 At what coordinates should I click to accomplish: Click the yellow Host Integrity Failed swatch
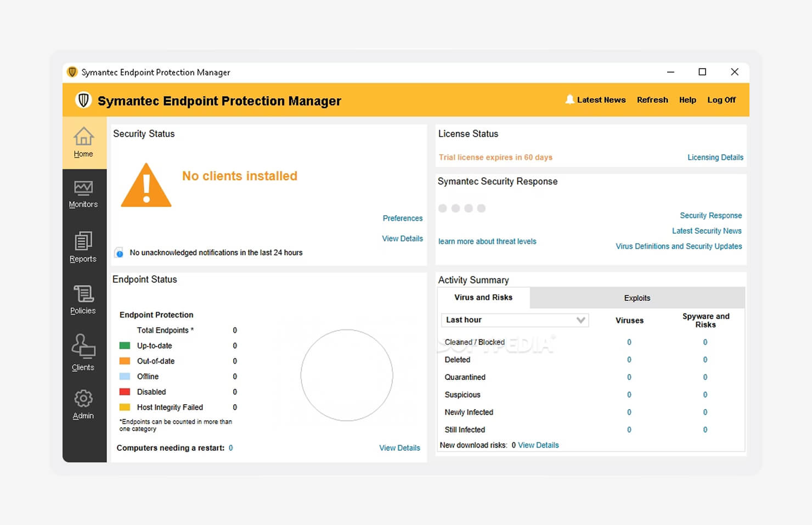125,407
